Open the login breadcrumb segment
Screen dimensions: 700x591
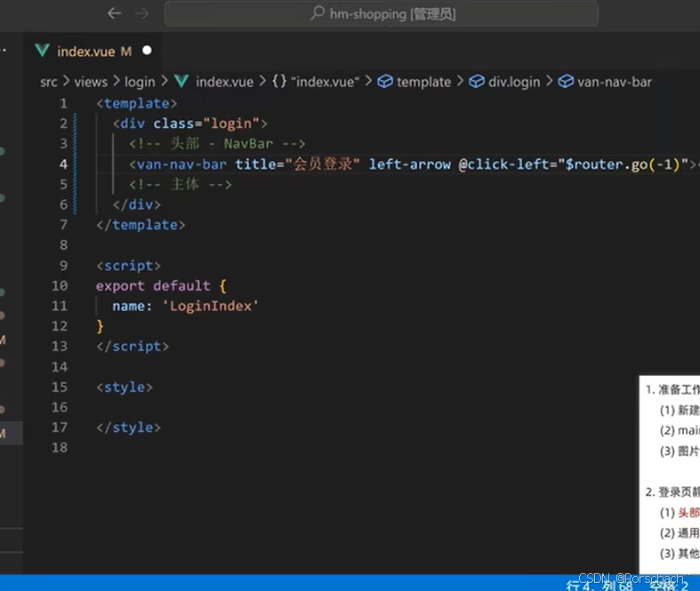tap(140, 82)
